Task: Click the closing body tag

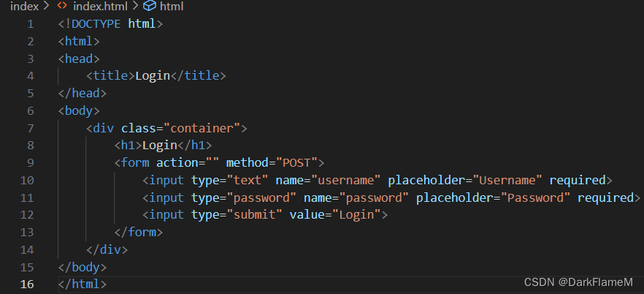Action: pos(83,267)
